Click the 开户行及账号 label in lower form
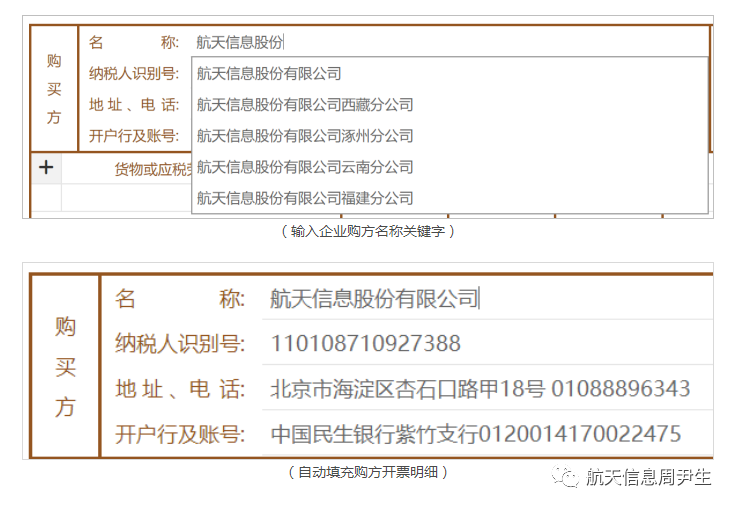The image size is (735, 509). point(180,434)
